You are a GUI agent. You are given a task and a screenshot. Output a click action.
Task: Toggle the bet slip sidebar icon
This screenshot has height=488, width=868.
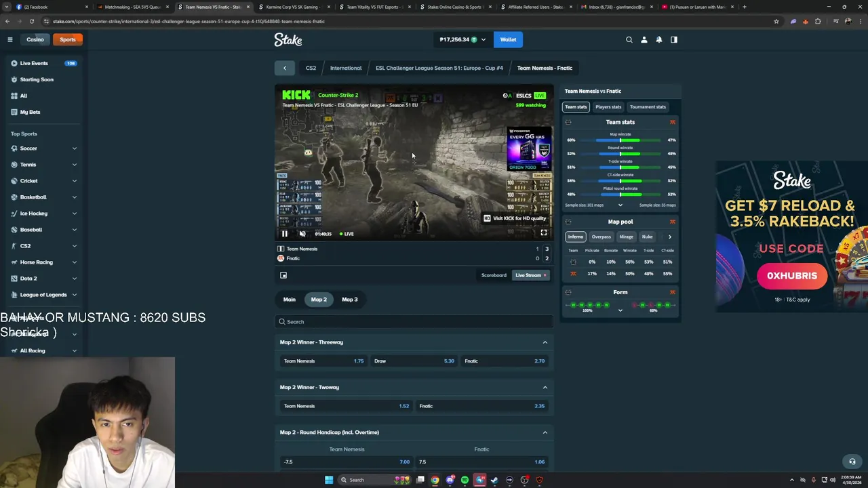coord(674,39)
